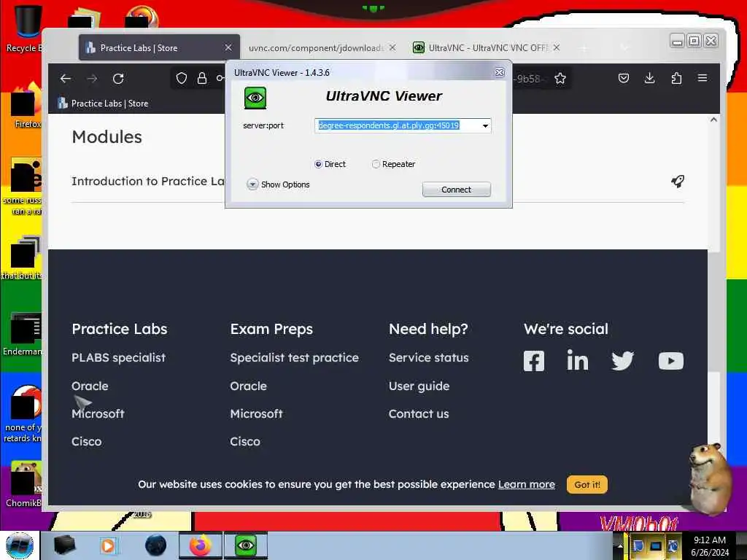Viewport: 747px width, 560px height.
Task: Open the Windows Start orb
Action: click(x=20, y=545)
